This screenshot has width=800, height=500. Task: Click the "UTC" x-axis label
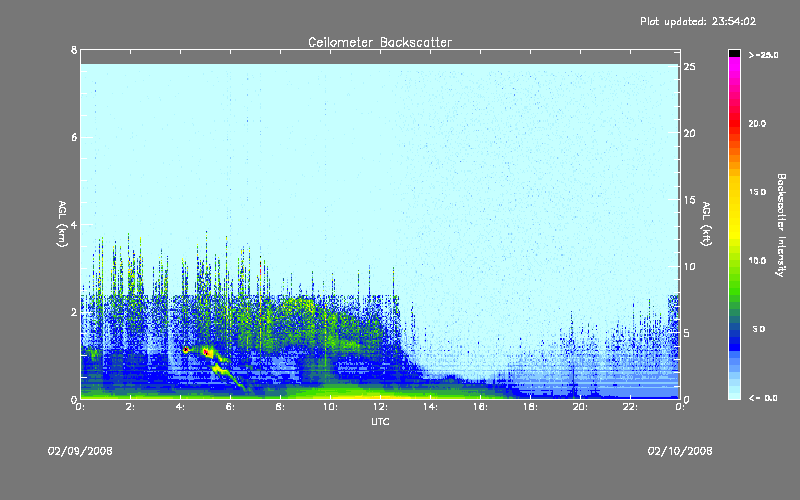click(380, 421)
